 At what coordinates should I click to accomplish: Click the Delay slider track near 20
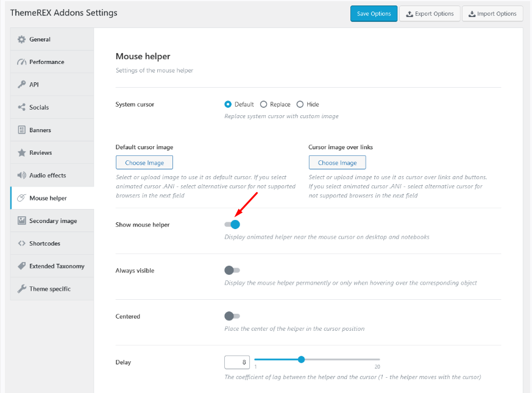(x=377, y=359)
